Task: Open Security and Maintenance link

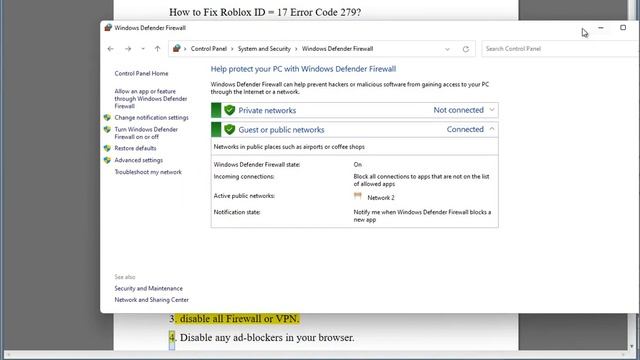Action: pyautogui.click(x=149, y=288)
